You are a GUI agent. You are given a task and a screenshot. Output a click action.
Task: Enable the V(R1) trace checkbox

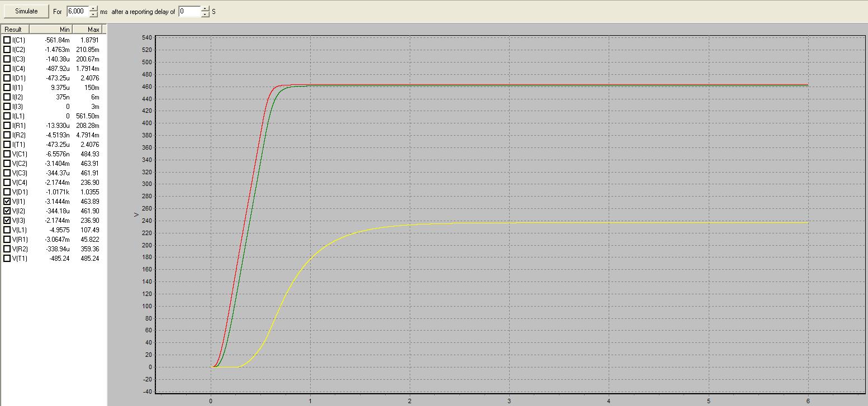coord(7,240)
